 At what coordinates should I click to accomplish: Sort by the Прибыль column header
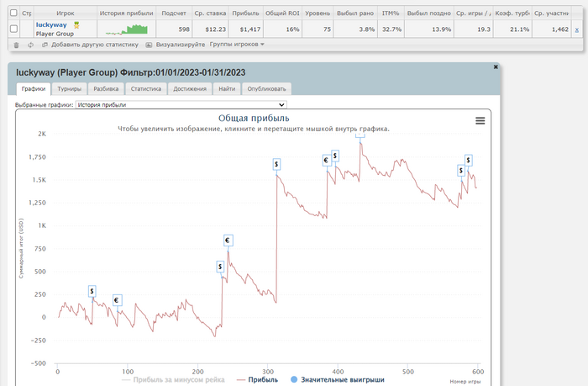pyautogui.click(x=245, y=13)
